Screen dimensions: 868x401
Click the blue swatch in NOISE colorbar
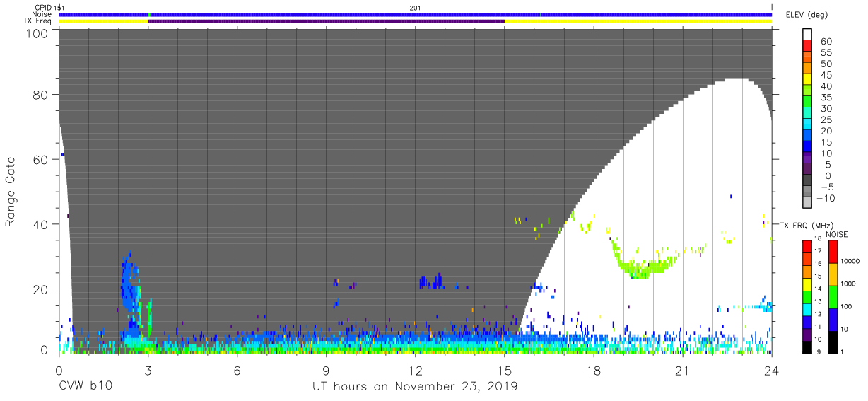(833, 318)
